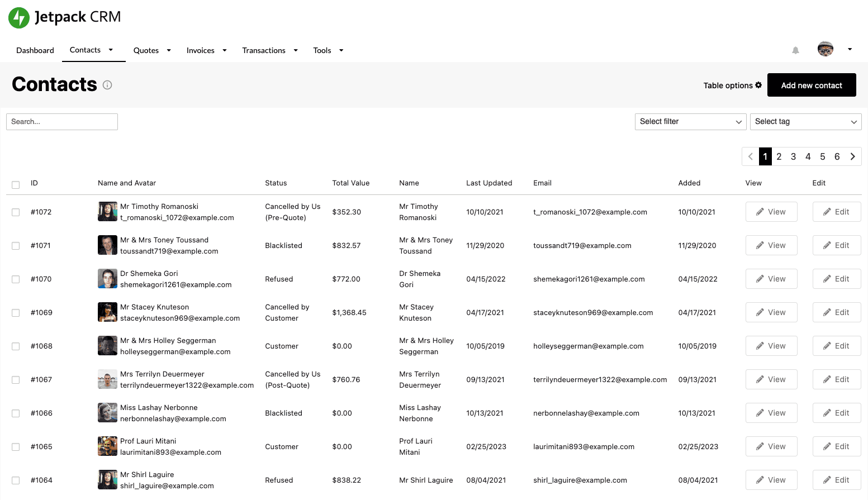Click the Jetpack CRM lightning logo
868x500 pixels.
click(x=19, y=18)
